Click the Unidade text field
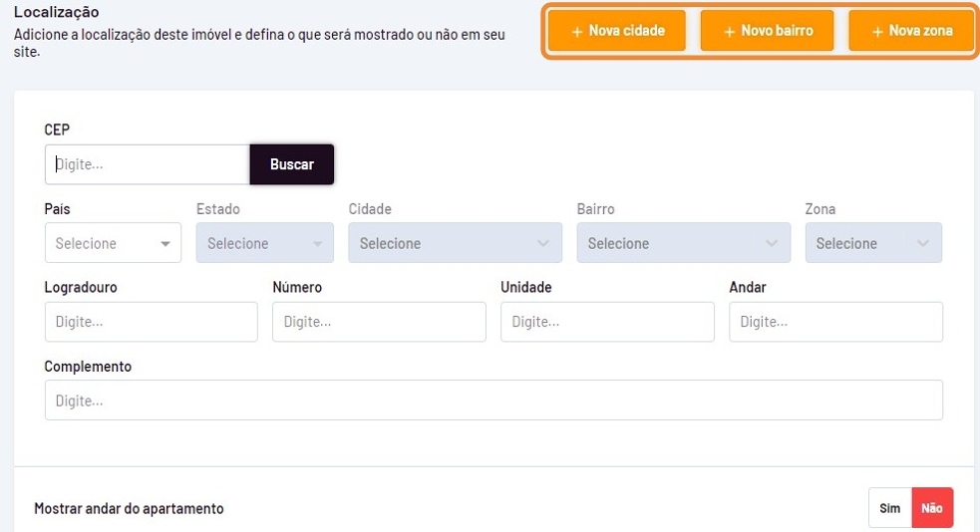 point(607,323)
